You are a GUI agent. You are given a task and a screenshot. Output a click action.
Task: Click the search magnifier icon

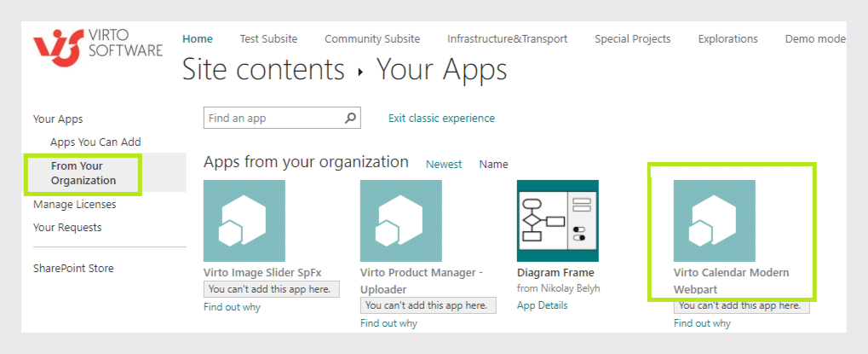point(350,118)
